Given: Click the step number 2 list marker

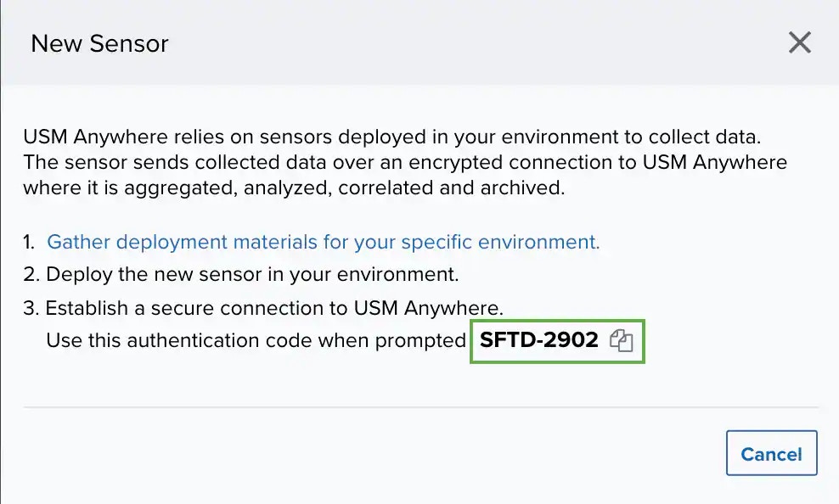Looking at the screenshot, I should (x=30, y=275).
